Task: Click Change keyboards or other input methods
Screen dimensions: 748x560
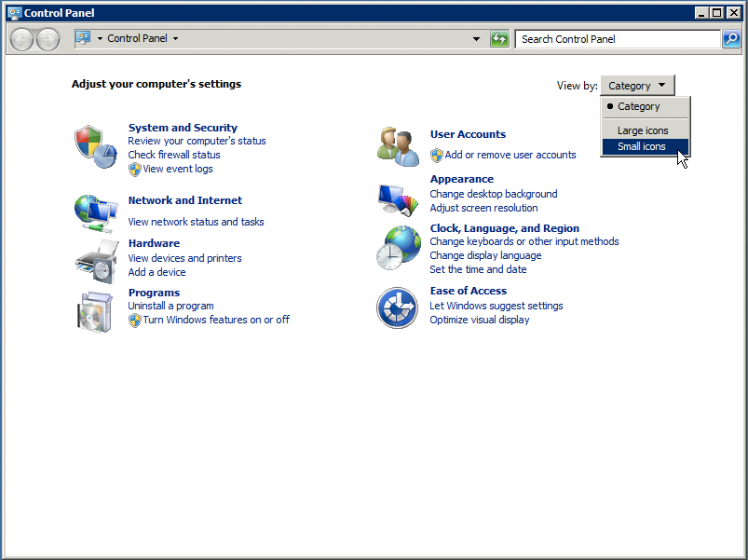Action: coord(524,241)
